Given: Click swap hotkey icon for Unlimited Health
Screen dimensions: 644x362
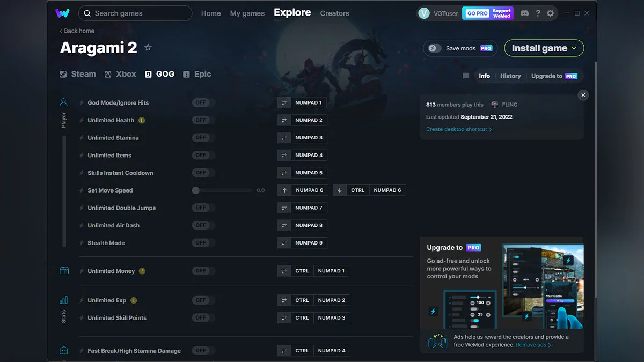Looking at the screenshot, I should point(284,120).
